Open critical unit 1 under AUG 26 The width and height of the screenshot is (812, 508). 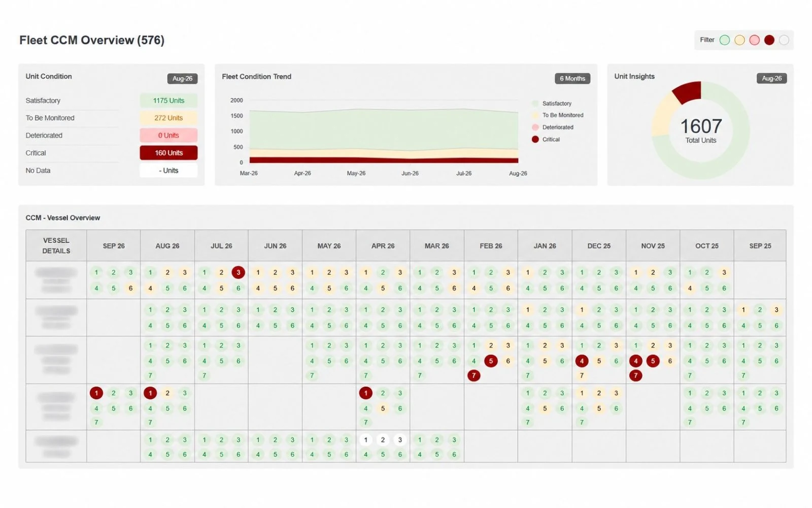150,393
